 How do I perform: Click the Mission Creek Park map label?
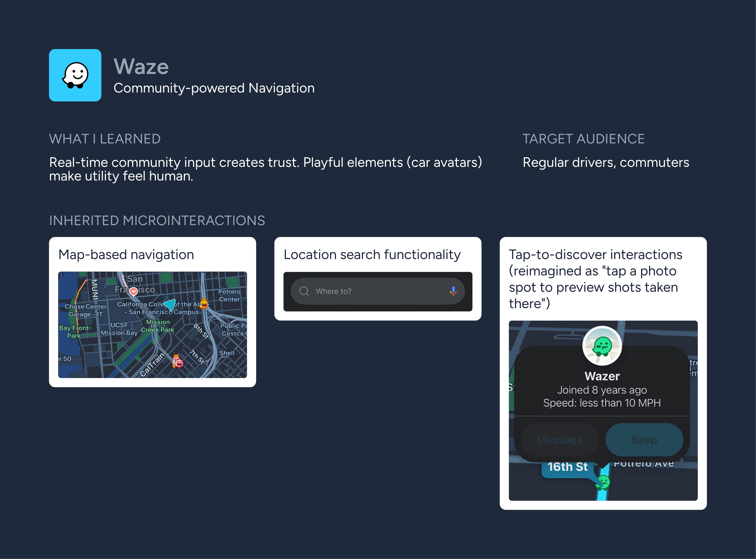pos(158,326)
